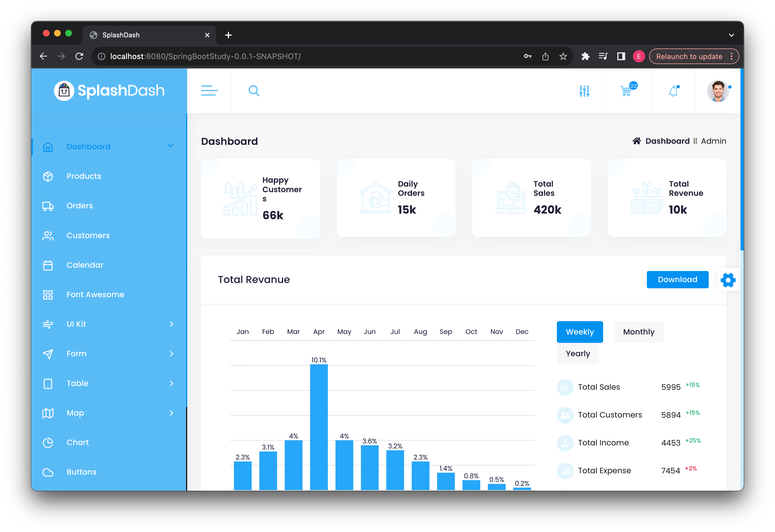
Task: Click the Font Awesome sidebar icon
Action: [47, 294]
